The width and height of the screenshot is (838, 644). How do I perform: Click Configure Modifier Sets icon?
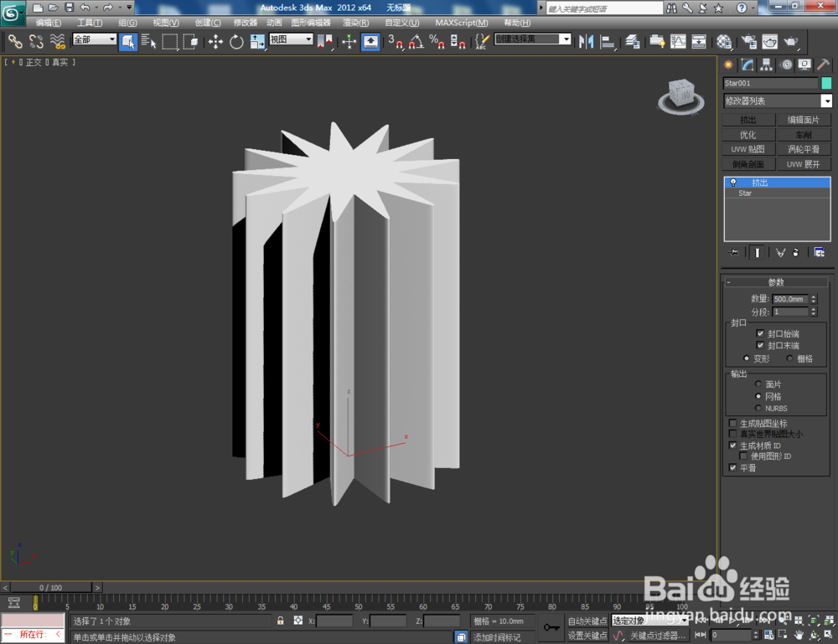point(819,253)
